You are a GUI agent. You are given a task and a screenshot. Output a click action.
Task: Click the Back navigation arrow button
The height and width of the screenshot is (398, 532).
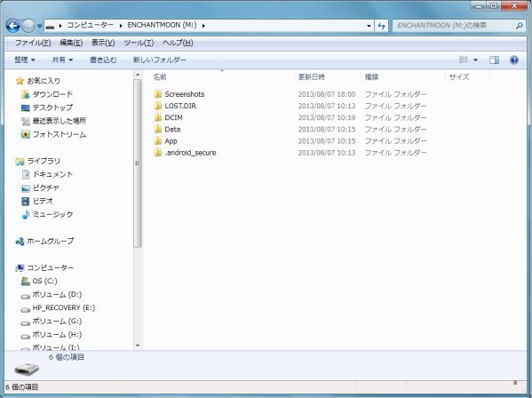[x=13, y=26]
